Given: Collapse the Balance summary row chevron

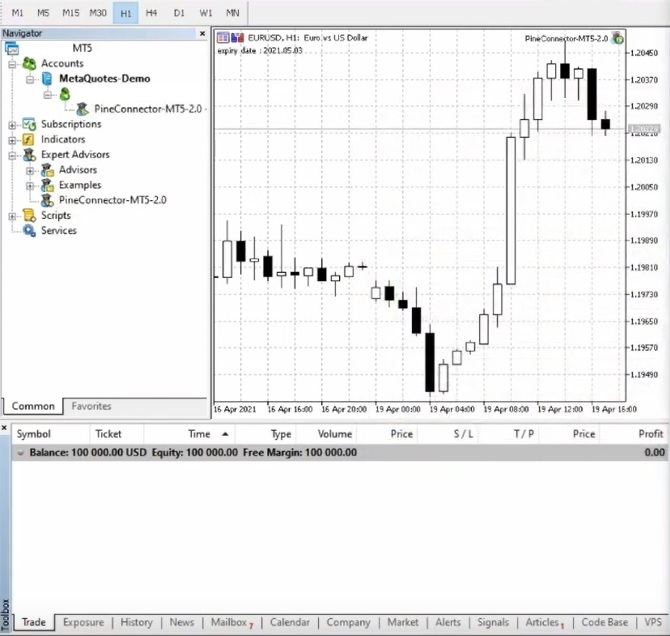Looking at the screenshot, I should coord(20,453).
